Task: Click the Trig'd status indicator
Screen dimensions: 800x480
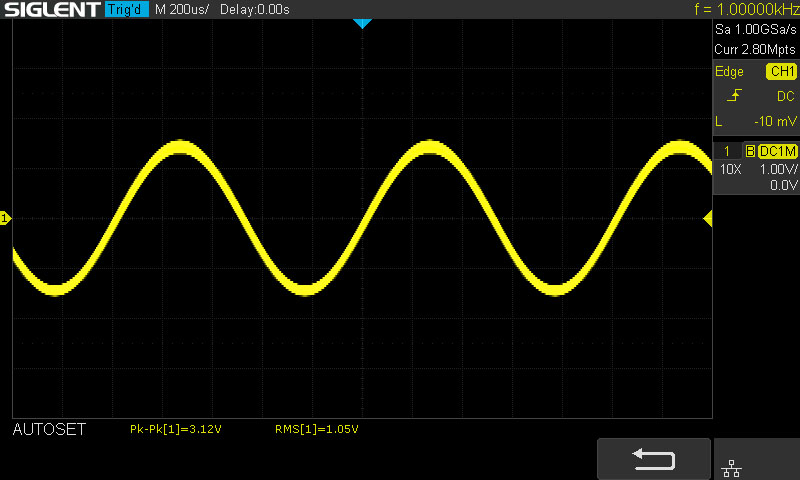Action: click(x=127, y=9)
